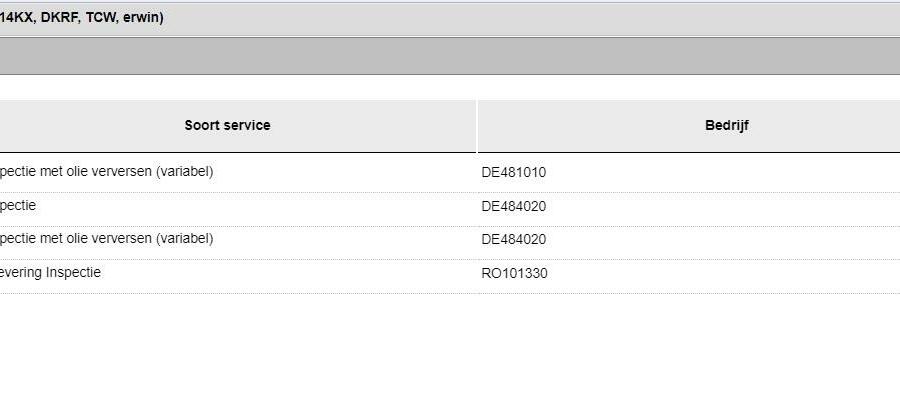Select company code RO101330

click(514, 273)
